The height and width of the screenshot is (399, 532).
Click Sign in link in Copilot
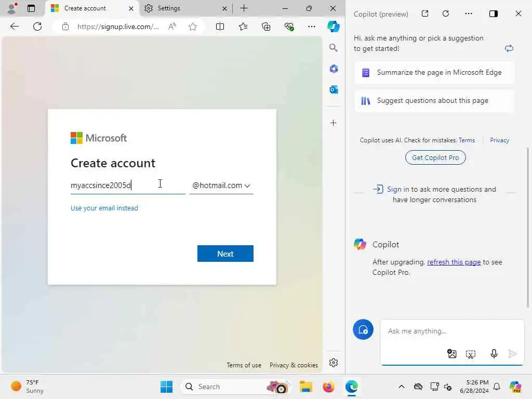(398, 189)
